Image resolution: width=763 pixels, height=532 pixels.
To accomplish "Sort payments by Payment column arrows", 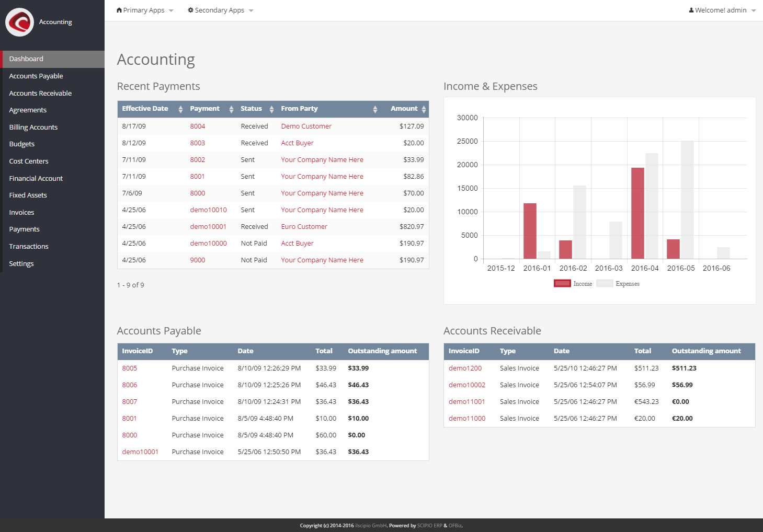I will pos(231,109).
